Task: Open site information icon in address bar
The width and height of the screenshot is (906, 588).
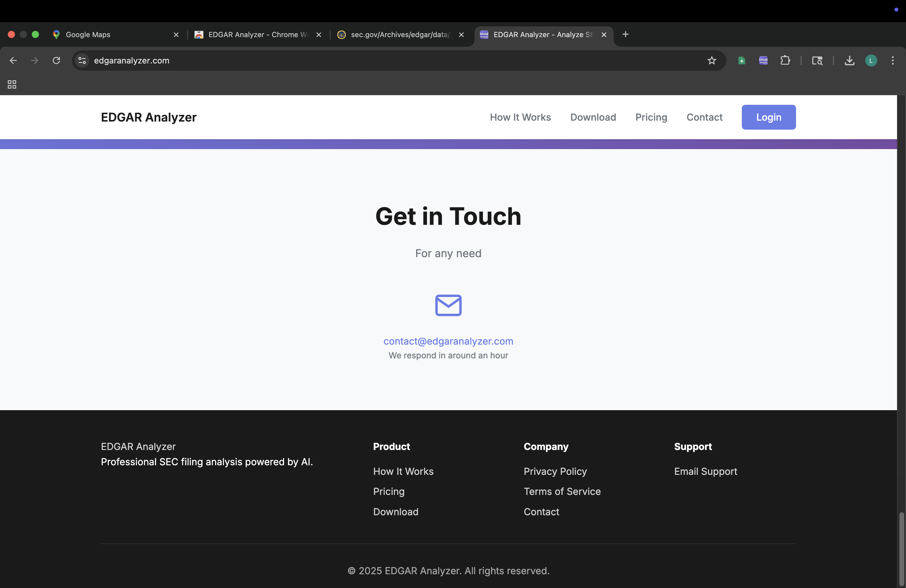Action: click(82, 60)
